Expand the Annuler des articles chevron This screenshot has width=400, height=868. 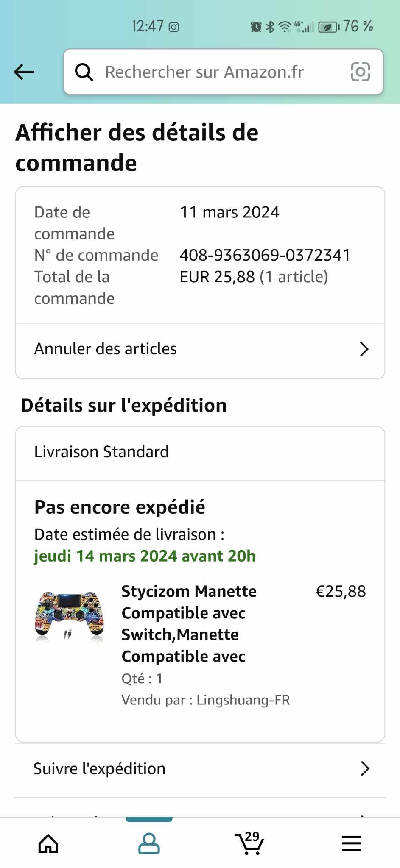tap(364, 349)
